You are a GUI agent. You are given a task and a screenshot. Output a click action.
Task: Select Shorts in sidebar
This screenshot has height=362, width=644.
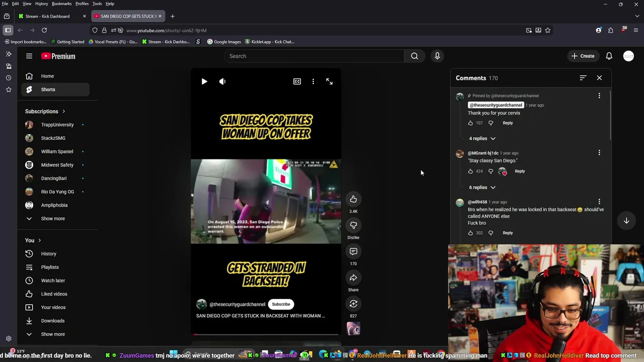(55, 89)
